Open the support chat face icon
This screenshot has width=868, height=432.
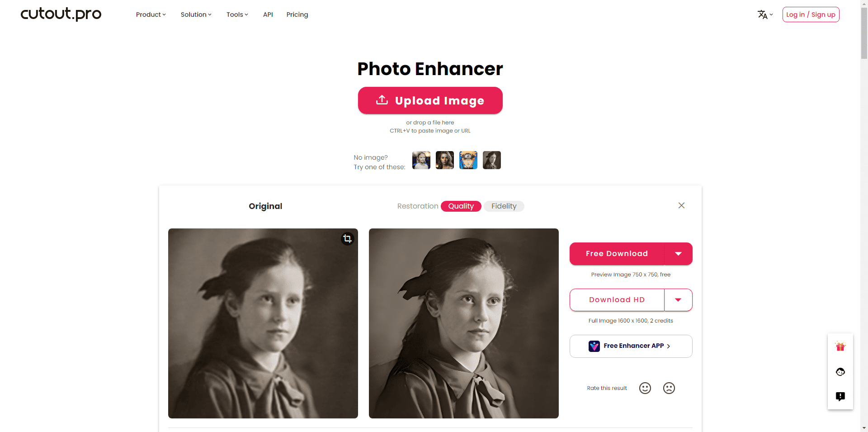click(x=840, y=372)
